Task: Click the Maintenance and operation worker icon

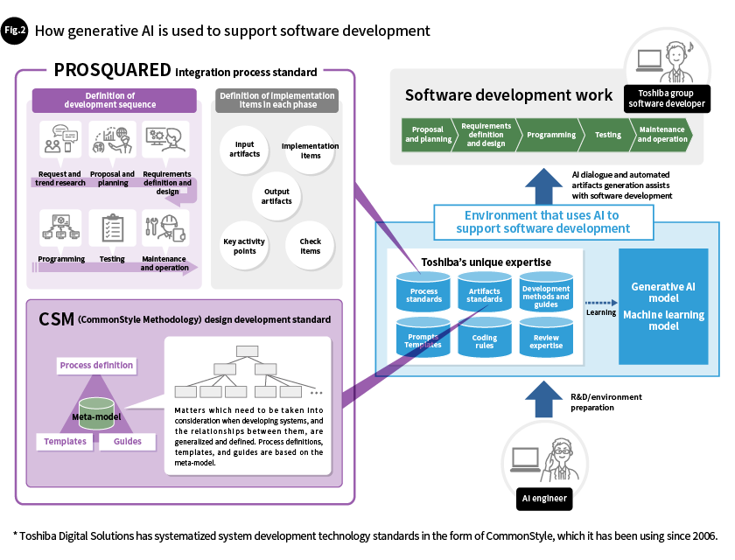Action: click(x=166, y=227)
